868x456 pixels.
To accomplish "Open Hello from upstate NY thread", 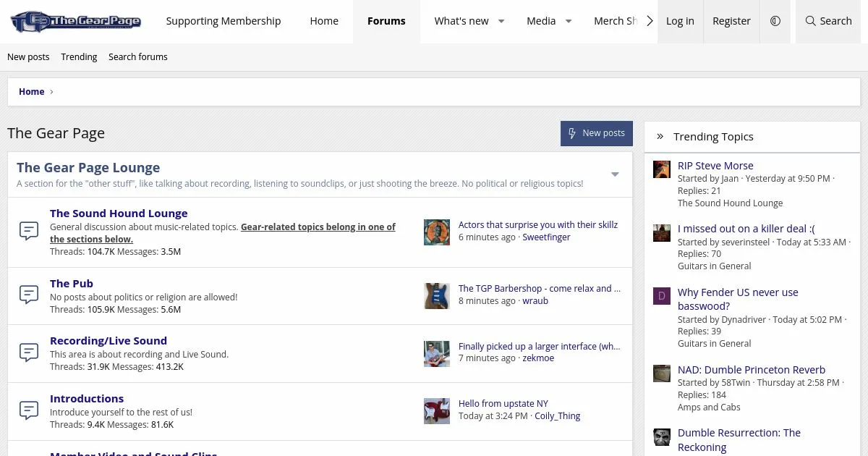I will (x=503, y=404).
